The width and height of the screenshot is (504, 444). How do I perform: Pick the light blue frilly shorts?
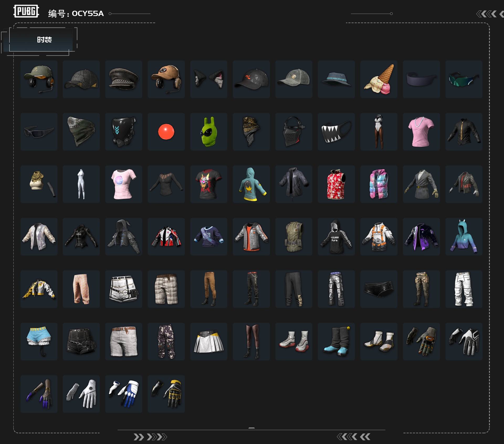(x=39, y=341)
